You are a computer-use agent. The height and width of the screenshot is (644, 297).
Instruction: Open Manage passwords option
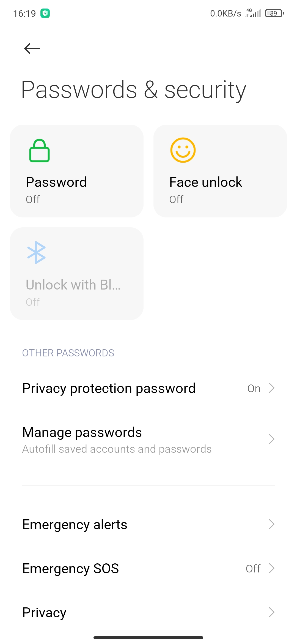(148, 440)
